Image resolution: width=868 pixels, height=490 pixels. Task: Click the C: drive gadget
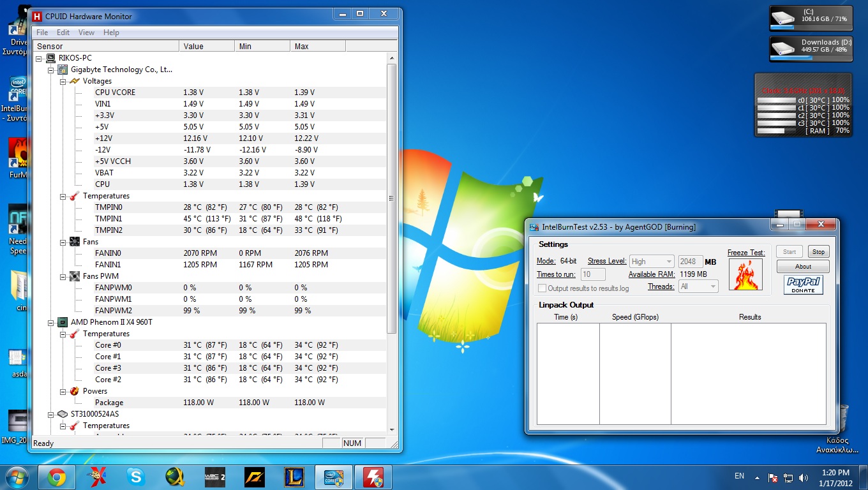(811, 17)
